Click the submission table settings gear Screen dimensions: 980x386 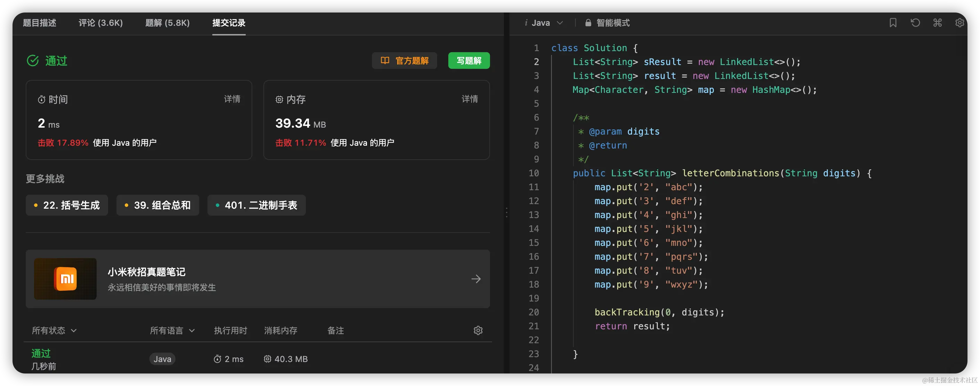click(x=478, y=330)
